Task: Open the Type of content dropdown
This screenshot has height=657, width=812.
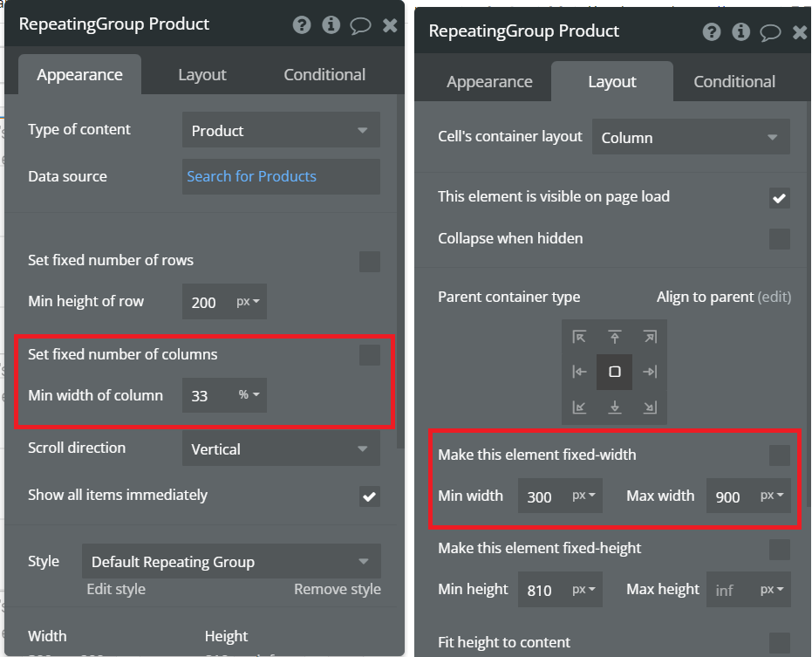Action: pyautogui.click(x=281, y=131)
